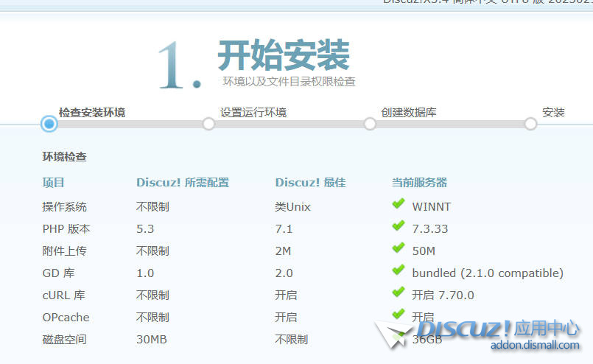Click the large step number 1 graphic
Image resolution: width=593 pixels, height=364 pixels.
179,65
